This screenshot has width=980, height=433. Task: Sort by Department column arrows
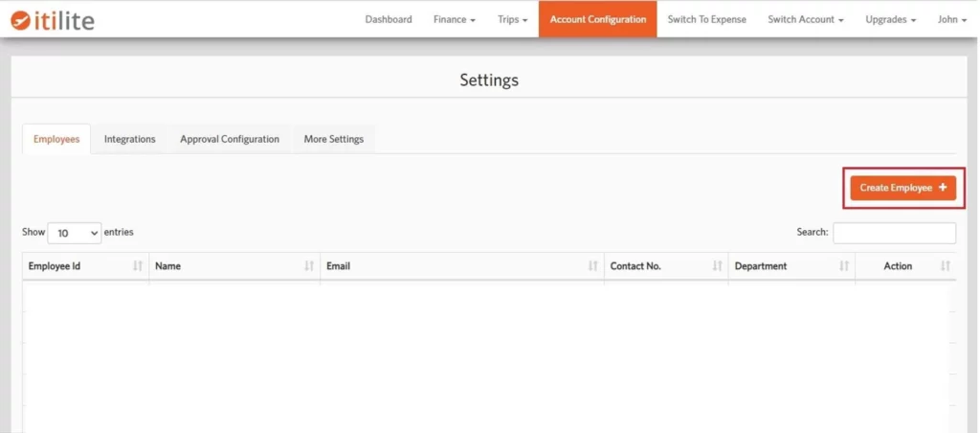tap(844, 266)
